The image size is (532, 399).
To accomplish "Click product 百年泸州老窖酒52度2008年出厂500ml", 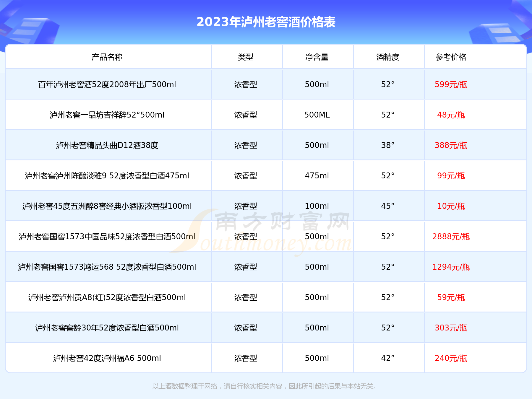I will tap(107, 84).
